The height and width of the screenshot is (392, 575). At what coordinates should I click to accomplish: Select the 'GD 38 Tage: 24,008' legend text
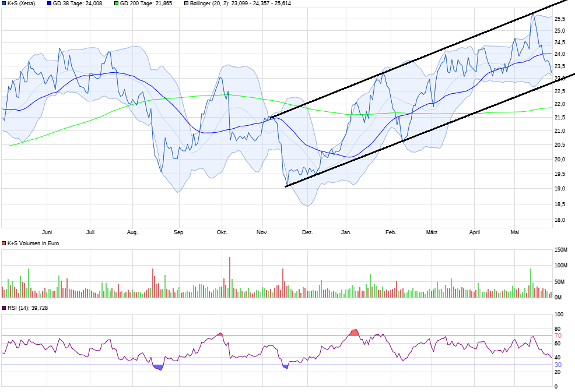(x=78, y=3)
